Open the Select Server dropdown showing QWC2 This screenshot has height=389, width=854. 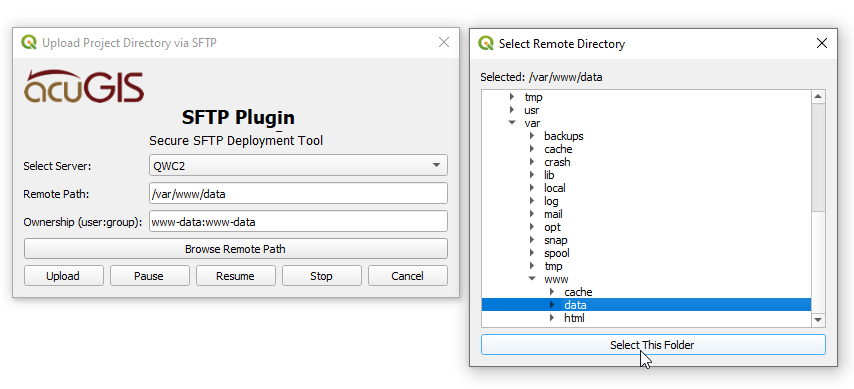(298, 166)
